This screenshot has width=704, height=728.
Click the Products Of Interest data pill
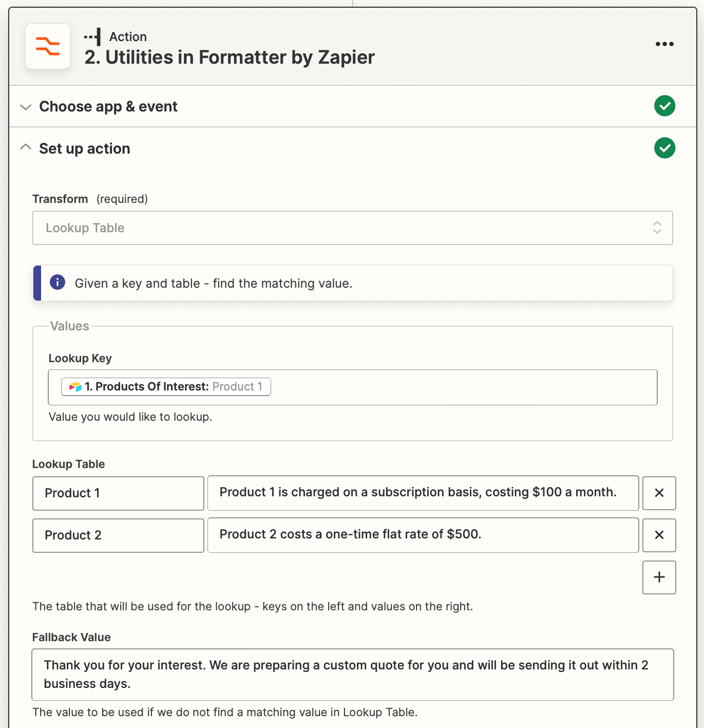166,387
